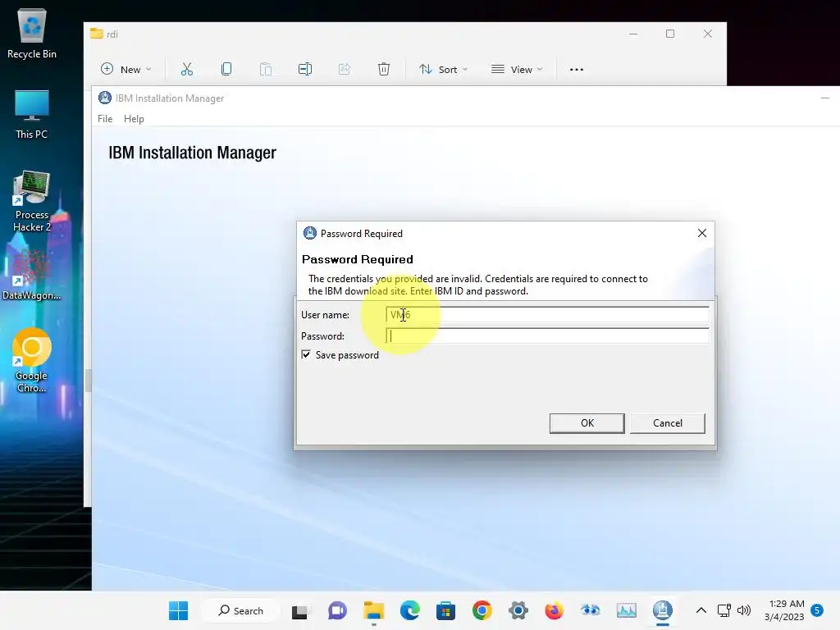Click the IBM Installation Manager taskbar icon
Viewport: 840px width, 630px height.
[x=663, y=610]
